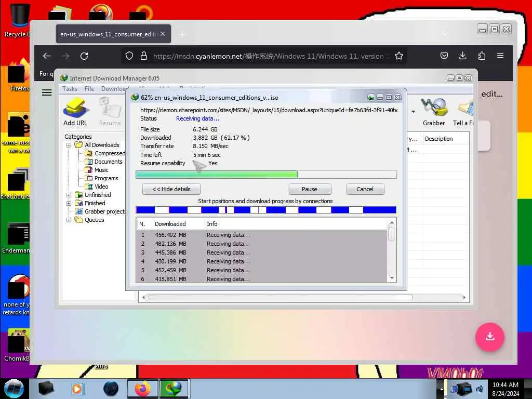Click the volume icon in system tray

click(480, 389)
